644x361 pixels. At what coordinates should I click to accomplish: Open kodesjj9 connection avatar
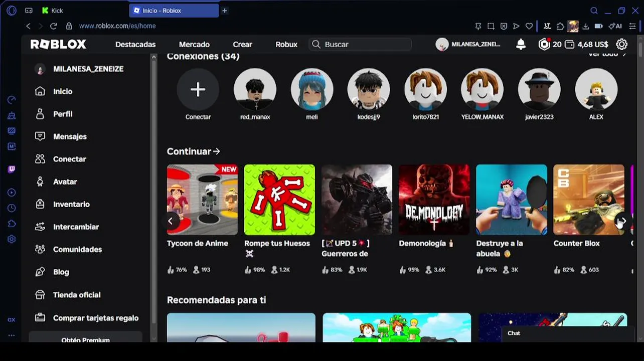coord(369,89)
